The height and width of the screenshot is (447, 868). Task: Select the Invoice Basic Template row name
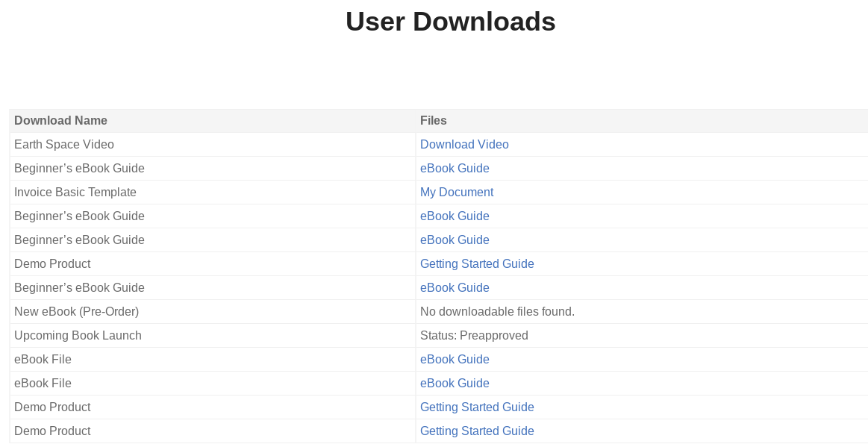coord(75,192)
